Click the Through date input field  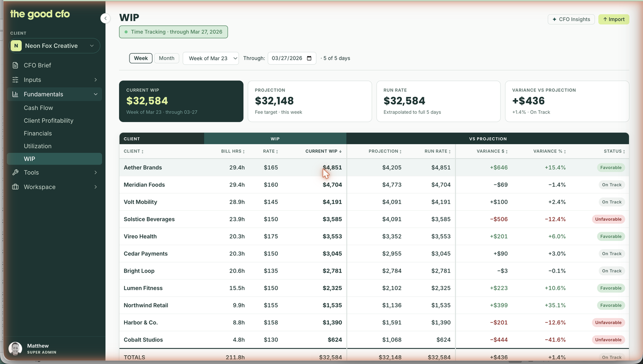(292, 58)
